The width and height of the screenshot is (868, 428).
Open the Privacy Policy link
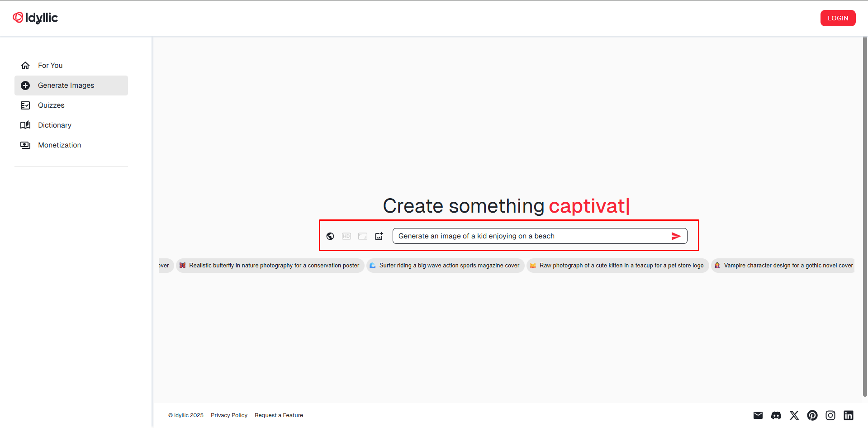[x=229, y=415]
